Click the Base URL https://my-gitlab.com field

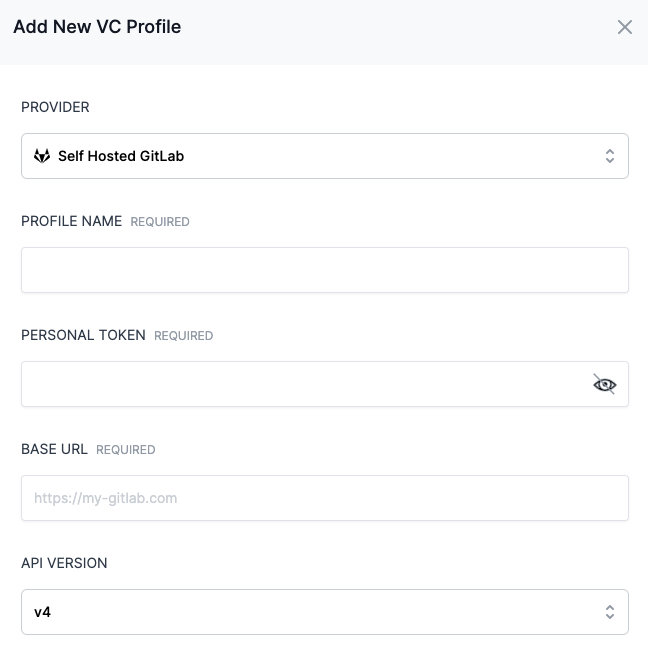coord(324,498)
